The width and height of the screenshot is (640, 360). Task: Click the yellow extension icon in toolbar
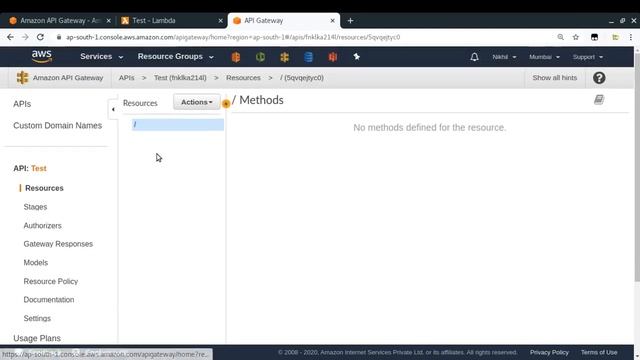(x=615, y=37)
